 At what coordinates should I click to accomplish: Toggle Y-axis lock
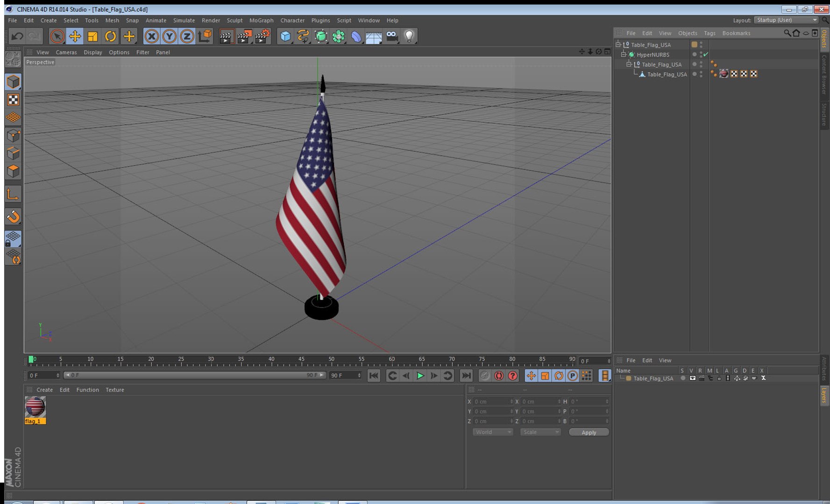pos(169,36)
